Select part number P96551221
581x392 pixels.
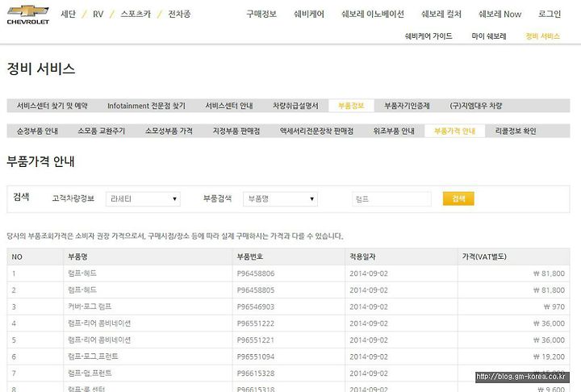256,340
